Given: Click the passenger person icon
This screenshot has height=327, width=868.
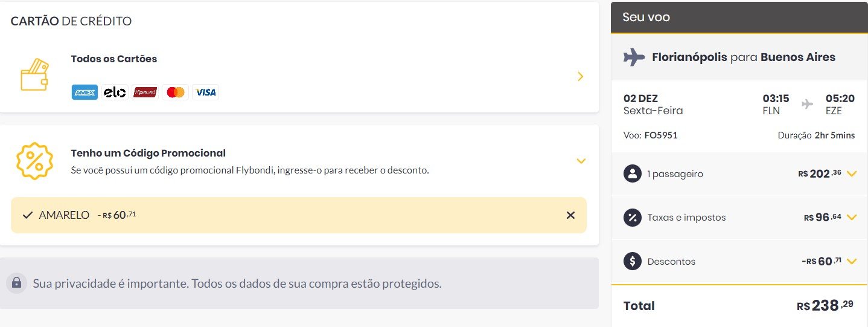Looking at the screenshot, I should 632,173.
